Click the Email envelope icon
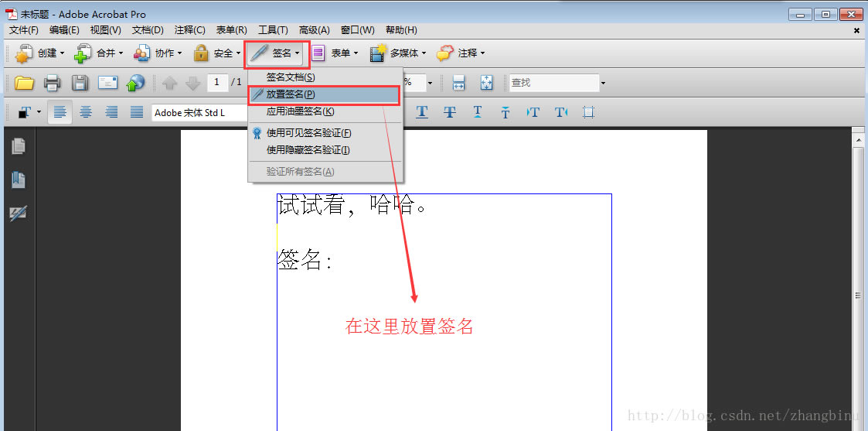868x431 pixels. (x=108, y=83)
